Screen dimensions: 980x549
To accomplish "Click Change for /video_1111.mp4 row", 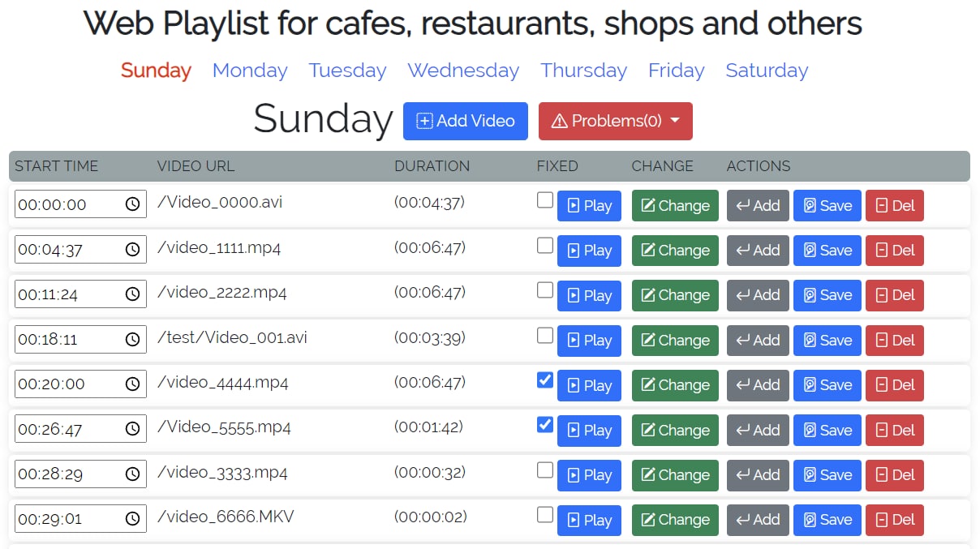I will [x=675, y=251].
